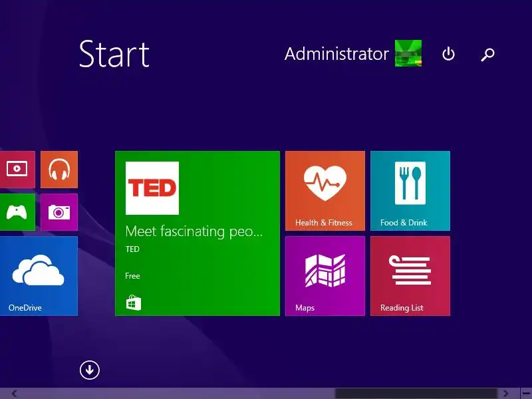This screenshot has width=532, height=399.
Task: Open the TED Store promotion tile
Action: [198, 233]
